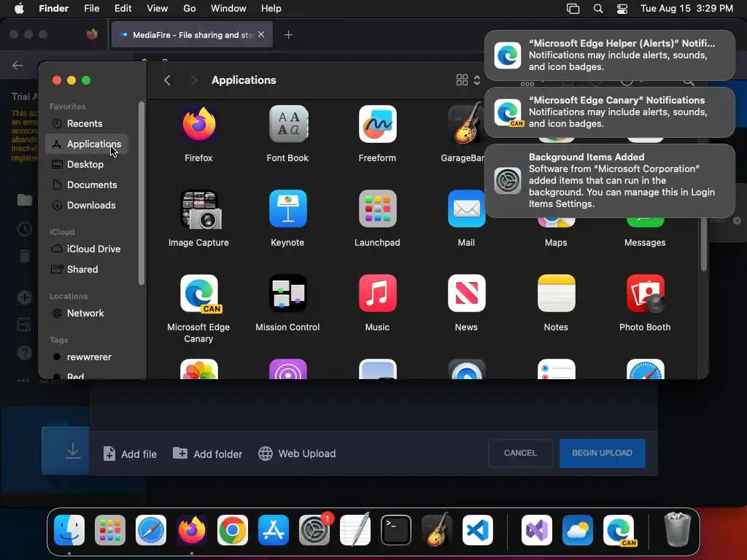Image resolution: width=747 pixels, height=560 pixels.
Task: Open System Settings from the Dock
Action: [314, 530]
